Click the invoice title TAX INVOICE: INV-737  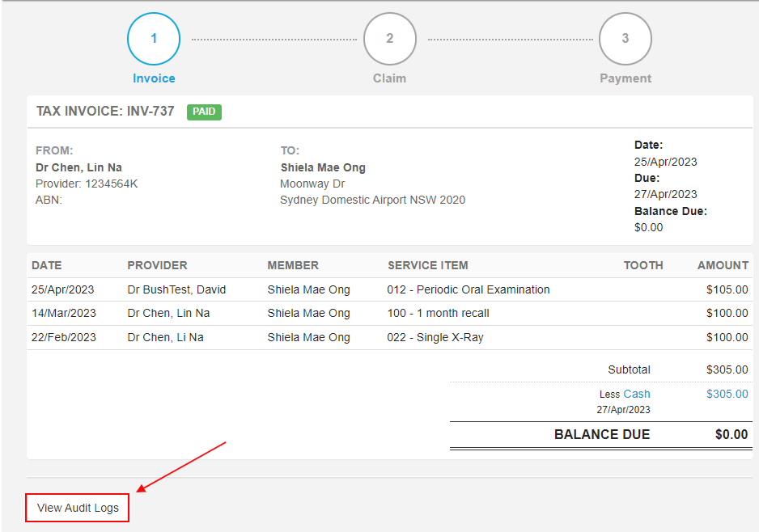click(x=105, y=112)
